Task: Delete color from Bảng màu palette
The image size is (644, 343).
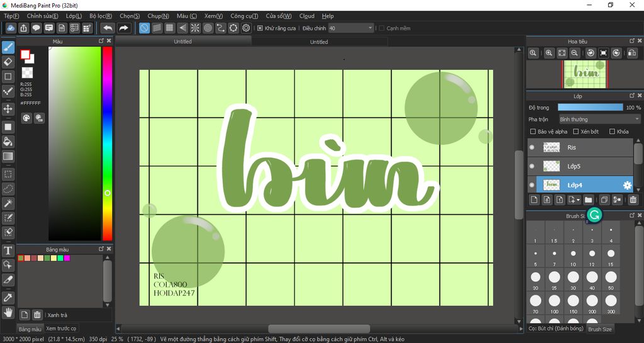Action: point(37,315)
